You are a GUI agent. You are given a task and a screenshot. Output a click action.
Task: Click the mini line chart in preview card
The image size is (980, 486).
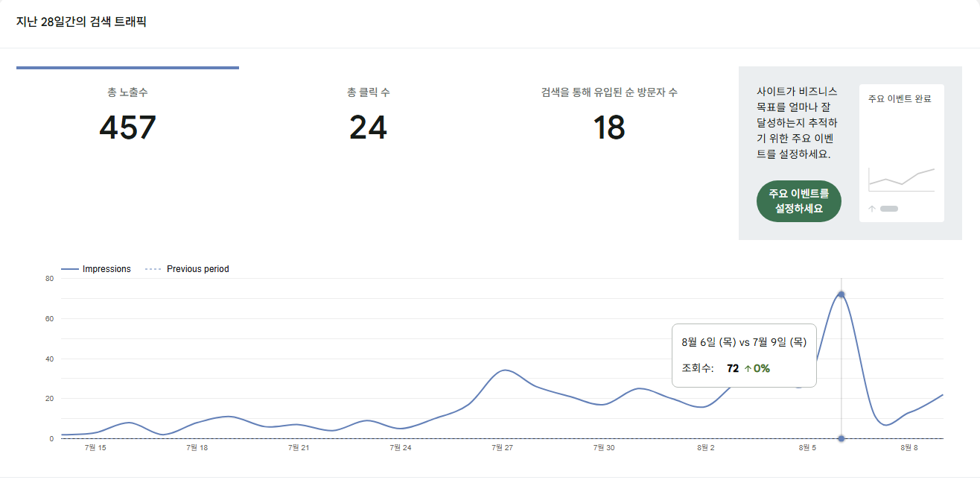coord(901,179)
